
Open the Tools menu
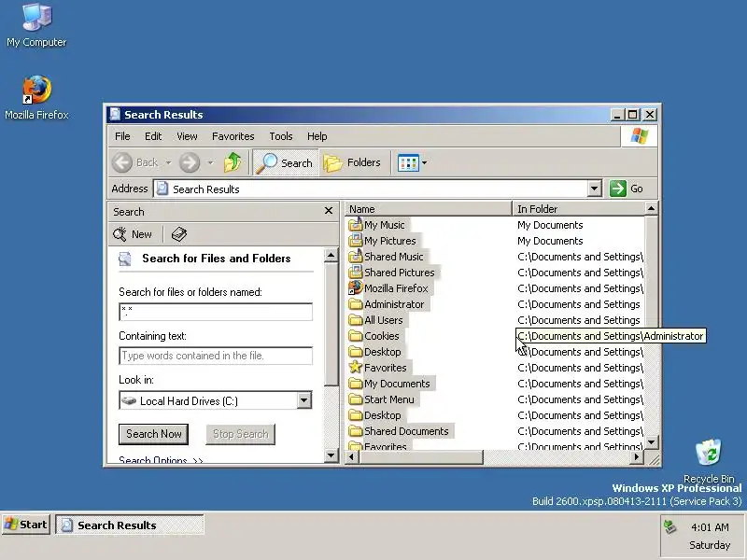point(281,136)
